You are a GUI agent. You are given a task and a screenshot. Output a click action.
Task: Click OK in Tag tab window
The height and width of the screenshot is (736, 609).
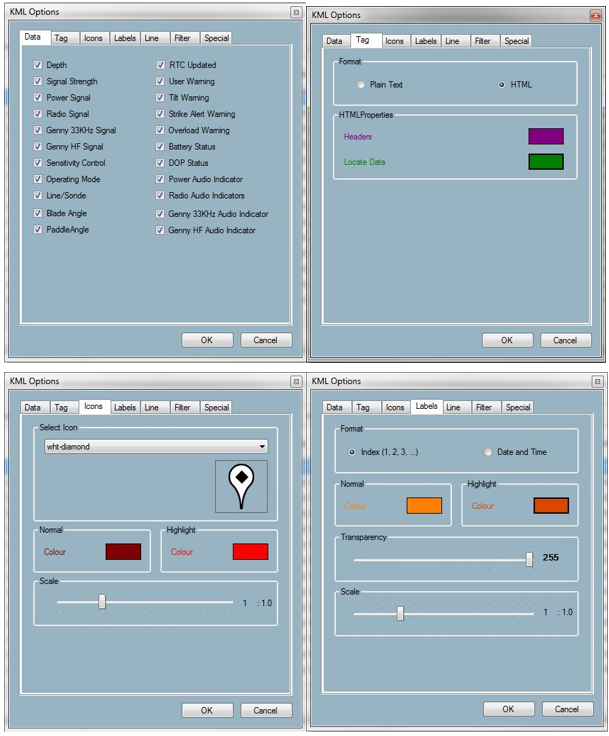(507, 340)
